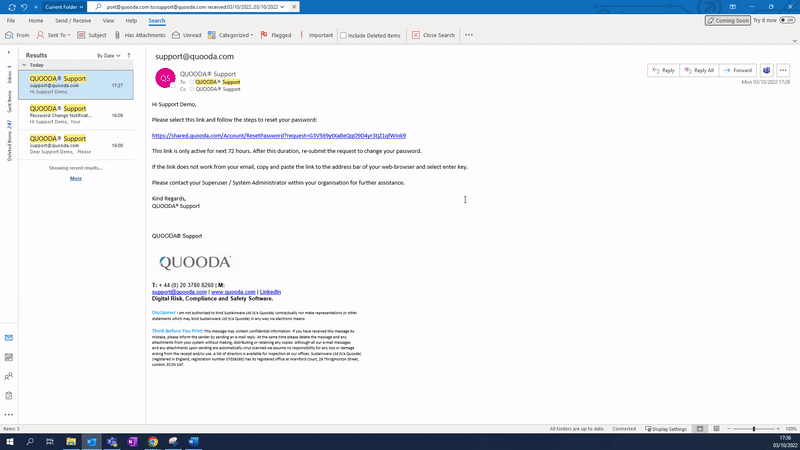
Task: Open navigation bar more options dots
Action: point(9,415)
